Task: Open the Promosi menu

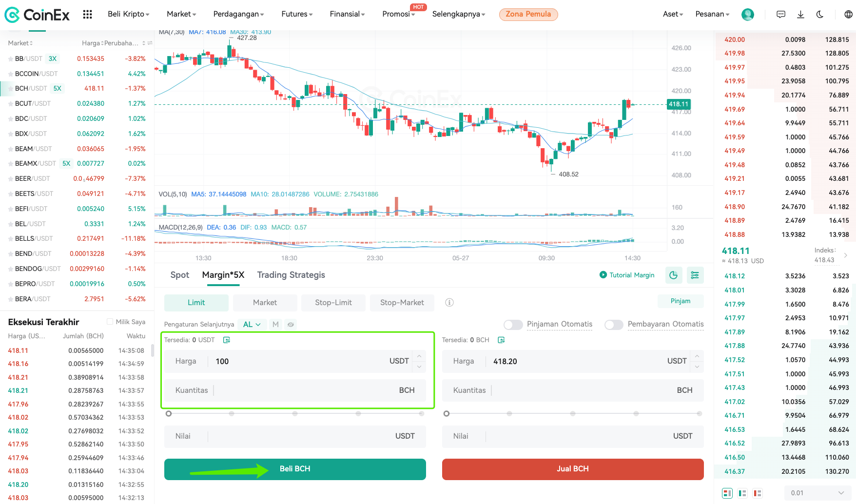Action: pos(399,14)
